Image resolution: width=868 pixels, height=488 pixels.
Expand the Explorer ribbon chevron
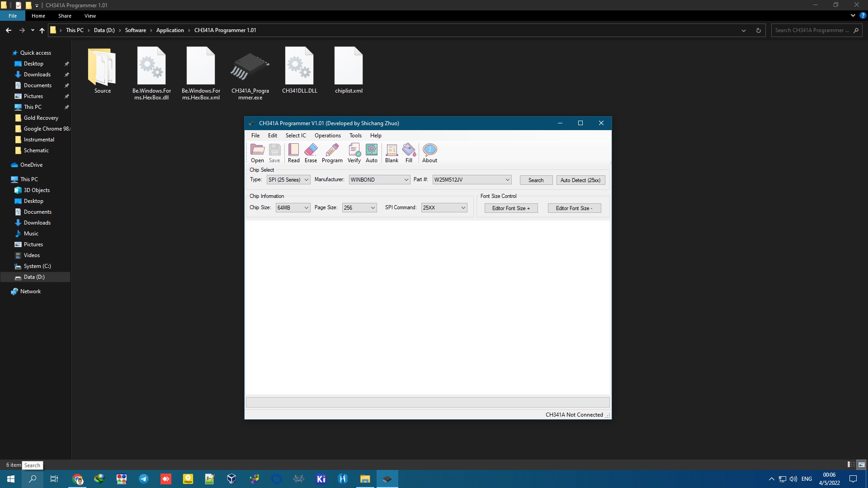(x=853, y=15)
